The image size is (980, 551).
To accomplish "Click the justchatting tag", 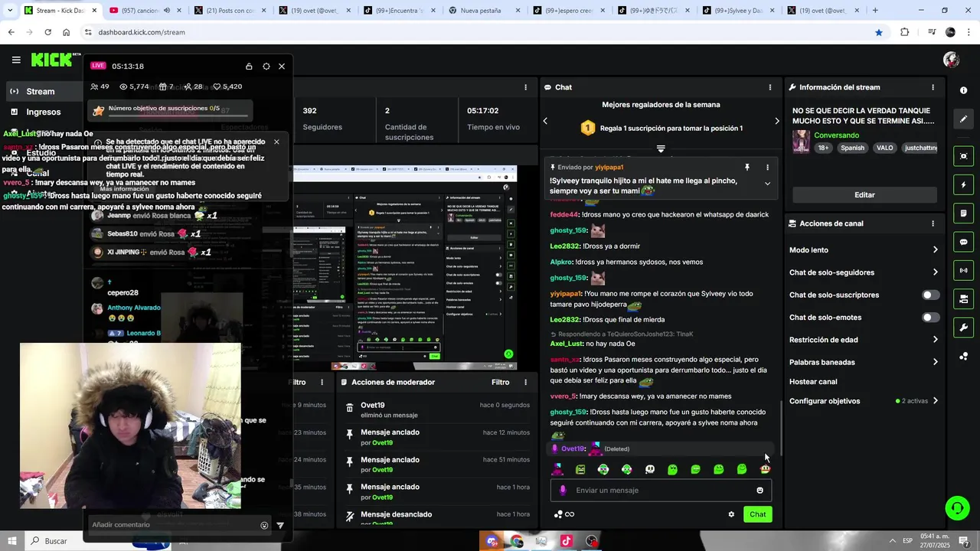I will [920, 148].
